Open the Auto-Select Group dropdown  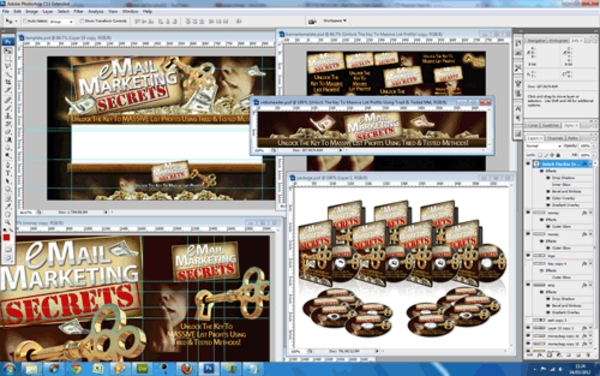tap(61, 22)
